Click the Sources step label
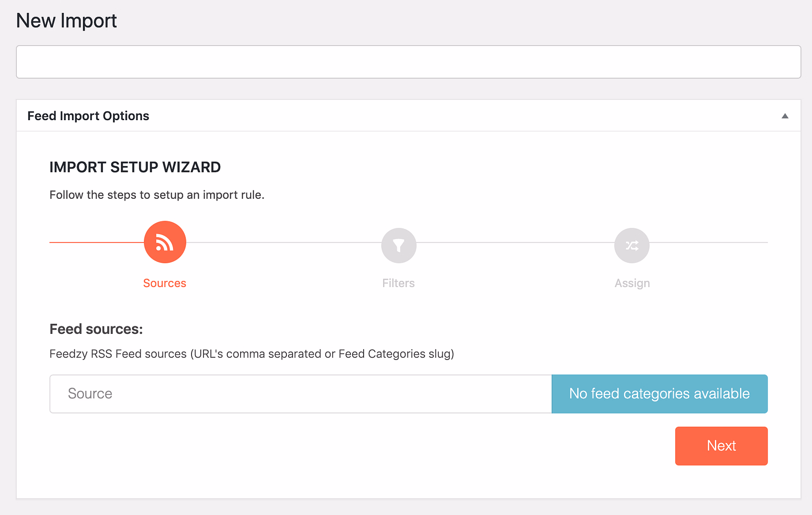 click(164, 283)
